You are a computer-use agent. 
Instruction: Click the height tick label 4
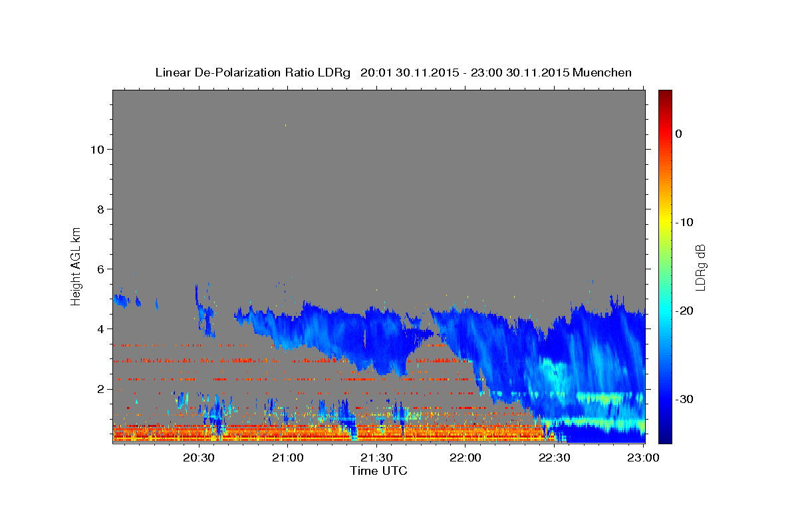[100, 329]
